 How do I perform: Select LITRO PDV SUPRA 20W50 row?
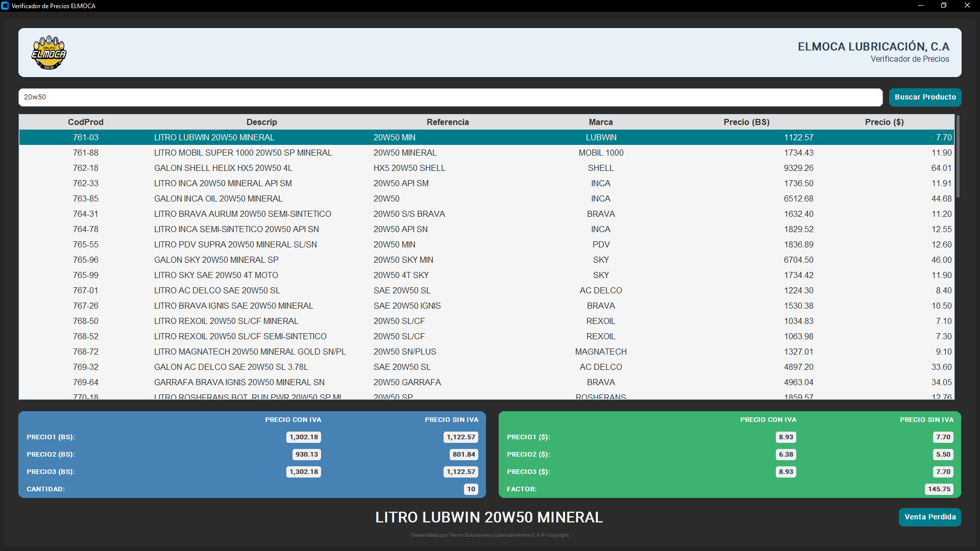tap(235, 244)
